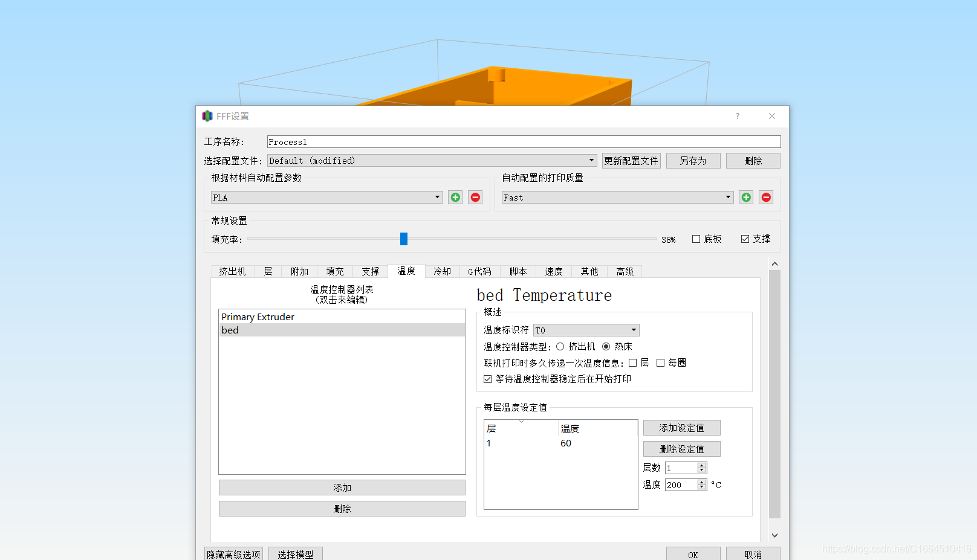This screenshot has height=560, width=977.
Task: Click the profile 删除 button beside 另存为
Action: pos(753,161)
